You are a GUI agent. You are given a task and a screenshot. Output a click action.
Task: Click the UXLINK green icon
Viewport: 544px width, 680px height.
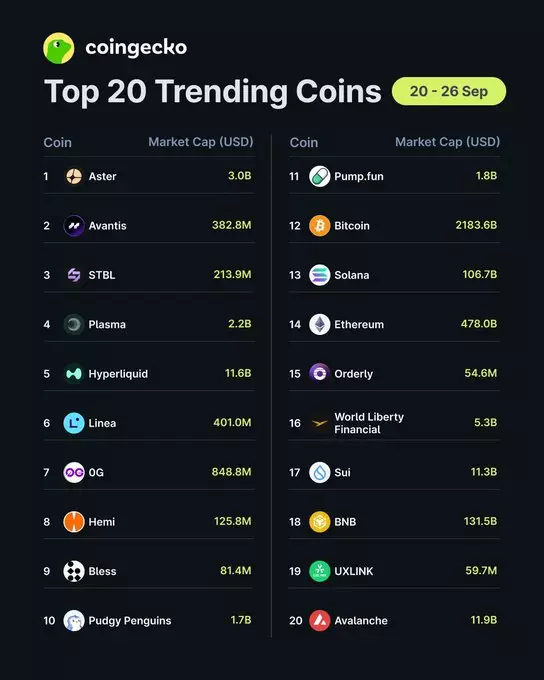pyautogui.click(x=320, y=571)
